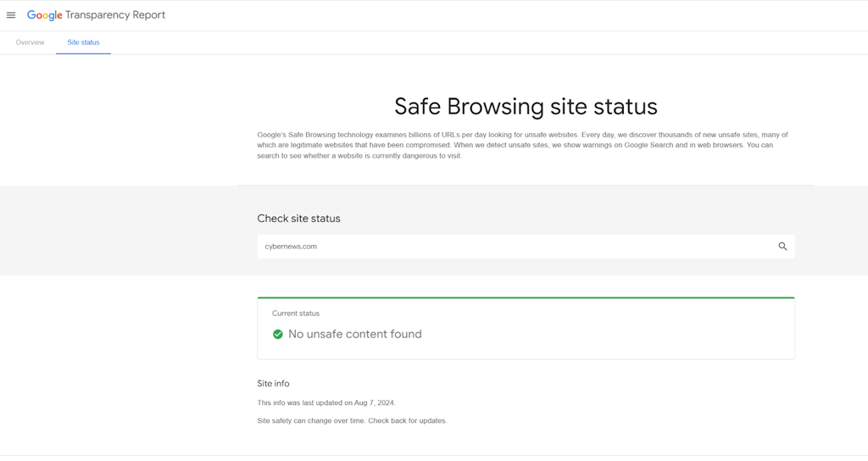Click the 'Site info' heading
The width and height of the screenshot is (868, 461).
tap(273, 384)
